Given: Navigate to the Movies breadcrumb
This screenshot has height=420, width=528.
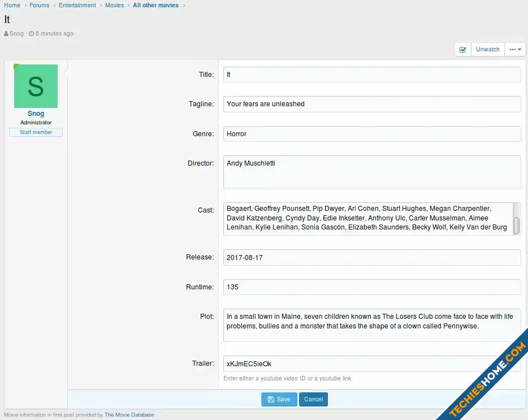Looking at the screenshot, I should point(115,6).
